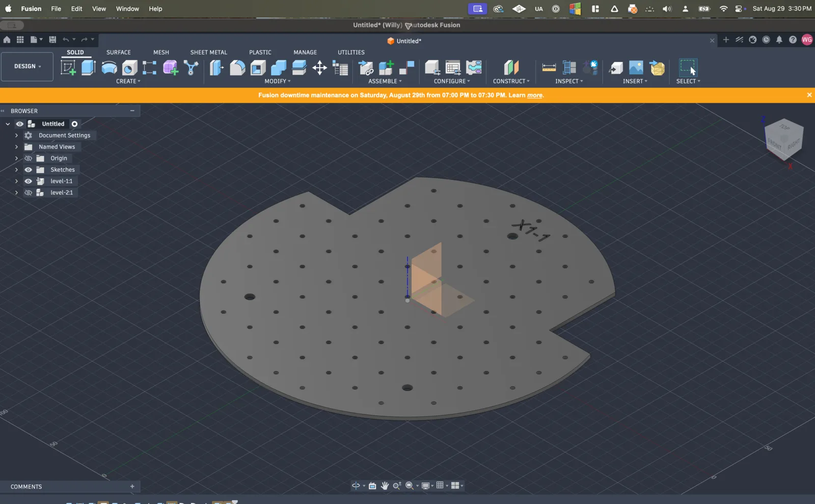Viewport: 815px width, 504px height.
Task: Select the Combine tool
Action: point(279,67)
